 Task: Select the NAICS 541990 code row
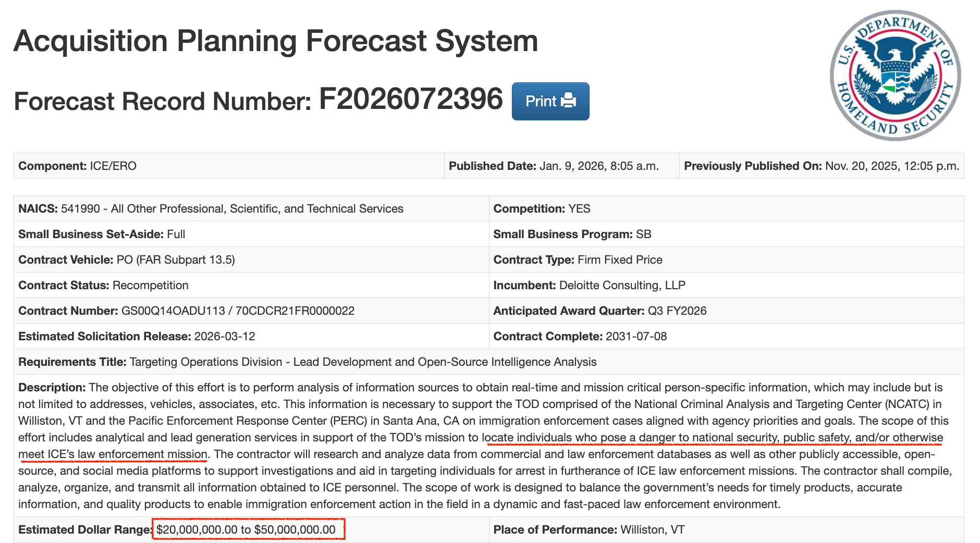pos(211,208)
